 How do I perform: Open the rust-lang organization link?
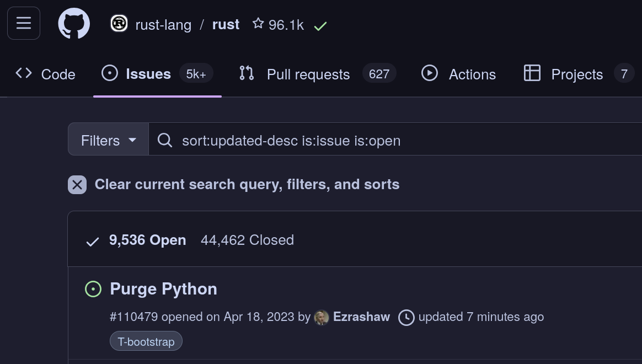(163, 25)
